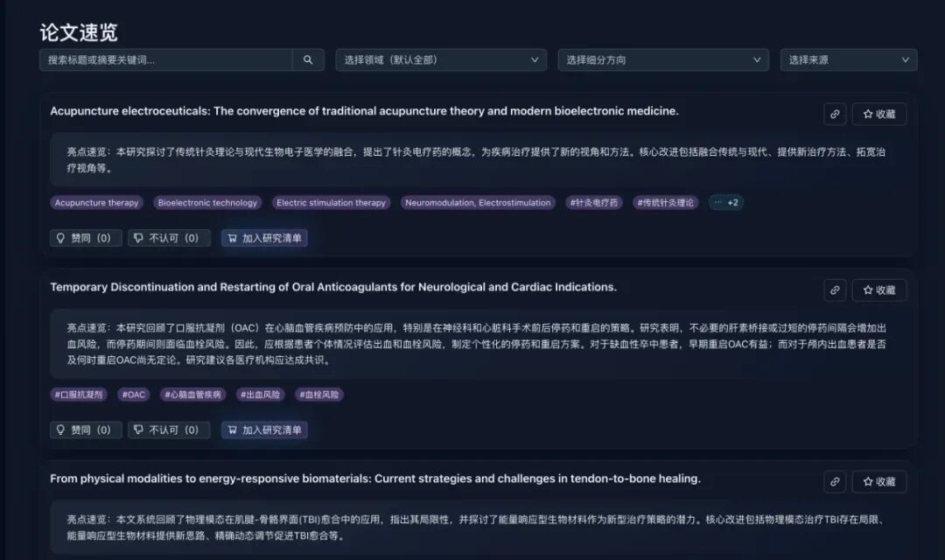Open the Temporary Discontinuation of Oral Anticoagulants title
This screenshot has height=560, width=945.
pos(333,287)
